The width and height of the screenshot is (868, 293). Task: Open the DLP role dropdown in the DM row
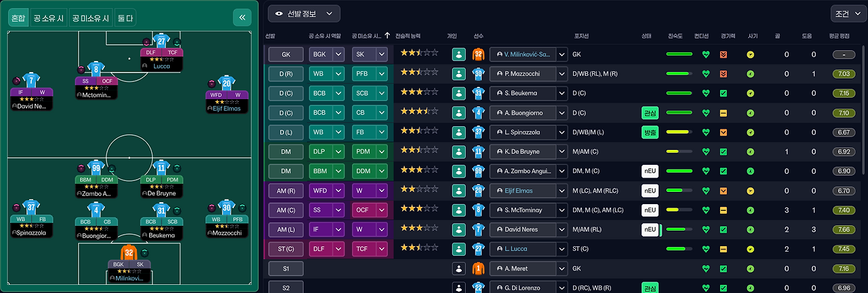(x=326, y=151)
